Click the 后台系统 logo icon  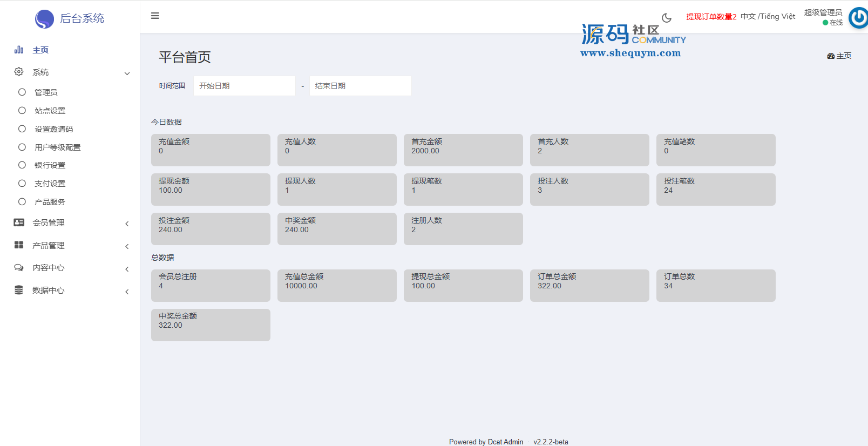click(44, 19)
